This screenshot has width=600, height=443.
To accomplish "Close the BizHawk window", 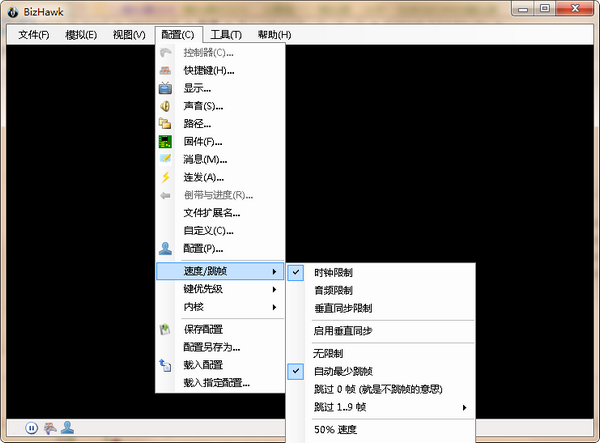I will pos(575,9).
